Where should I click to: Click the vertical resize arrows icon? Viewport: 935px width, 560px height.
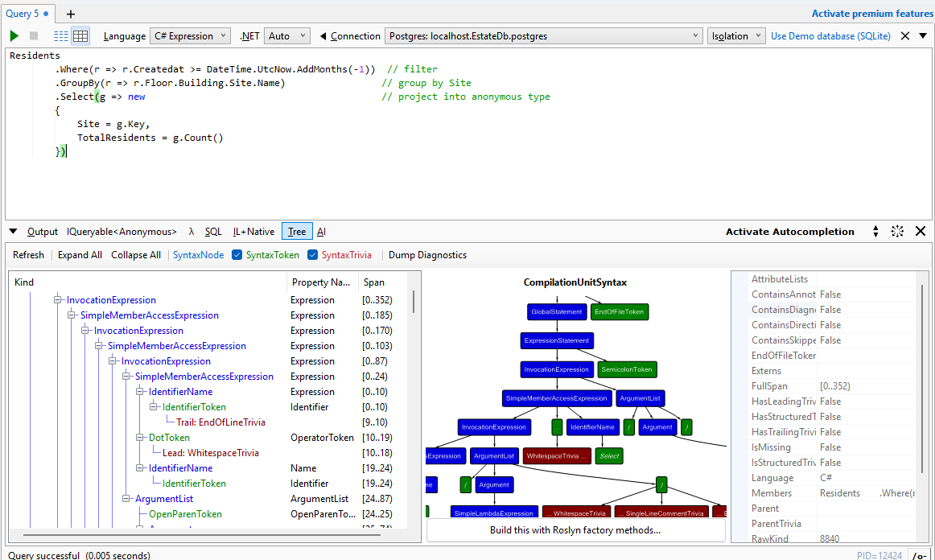(875, 231)
